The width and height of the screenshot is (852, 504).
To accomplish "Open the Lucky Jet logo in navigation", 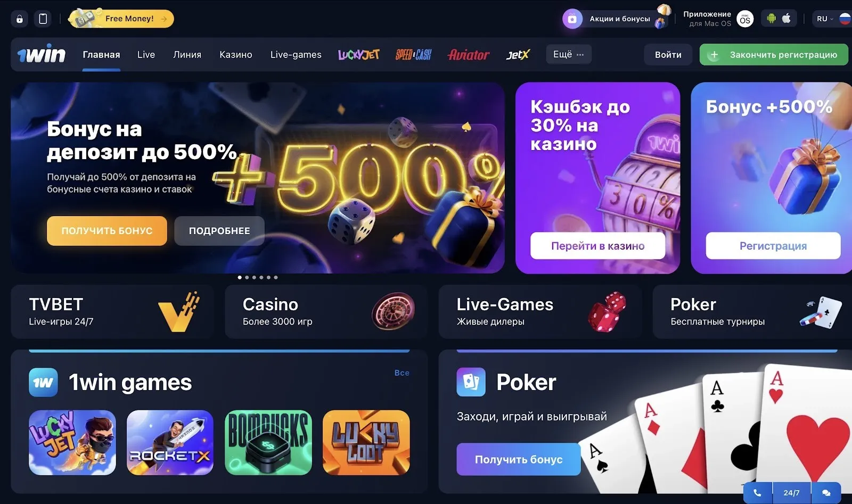I will point(358,55).
